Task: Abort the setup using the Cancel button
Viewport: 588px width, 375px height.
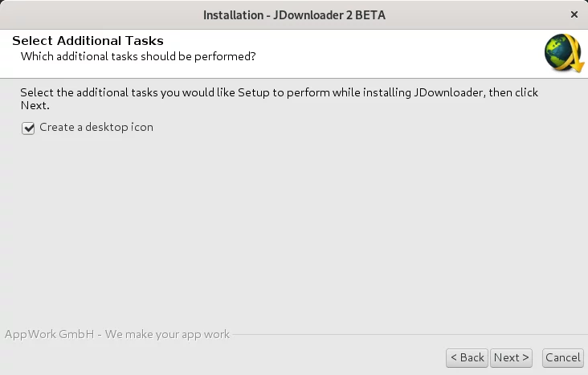Action: [563, 358]
